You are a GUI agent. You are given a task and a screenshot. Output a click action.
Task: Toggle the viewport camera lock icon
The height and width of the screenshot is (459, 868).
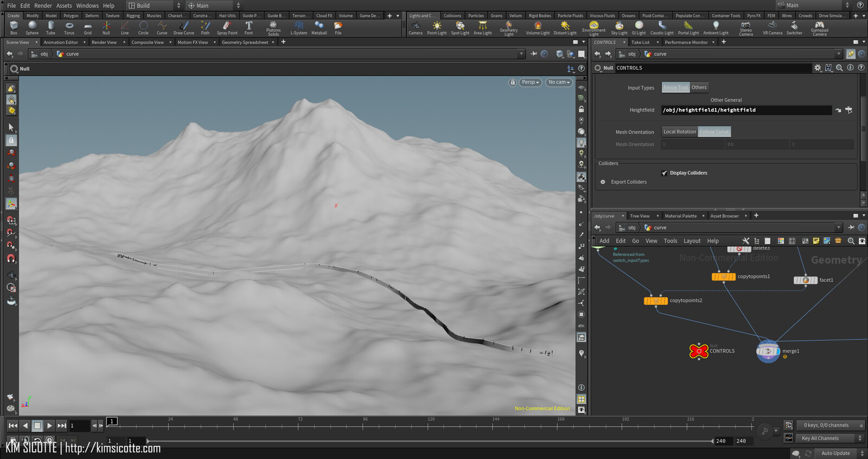pyautogui.click(x=513, y=82)
